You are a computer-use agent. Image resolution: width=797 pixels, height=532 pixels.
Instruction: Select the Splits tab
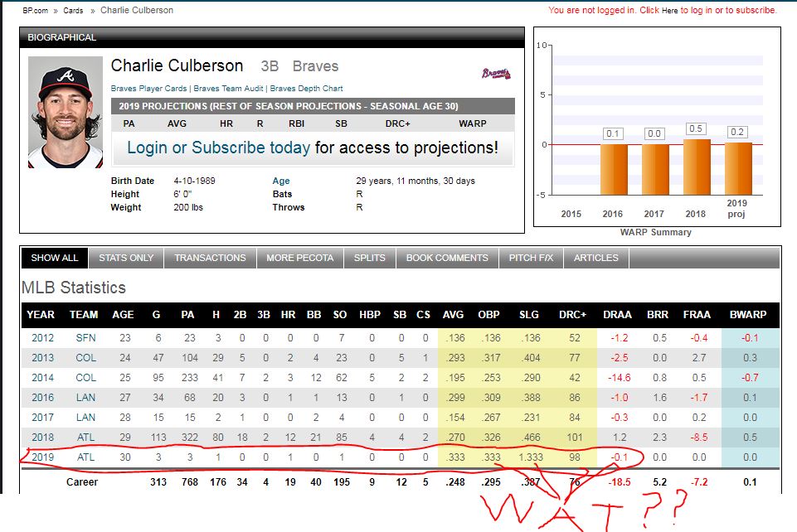(x=369, y=258)
